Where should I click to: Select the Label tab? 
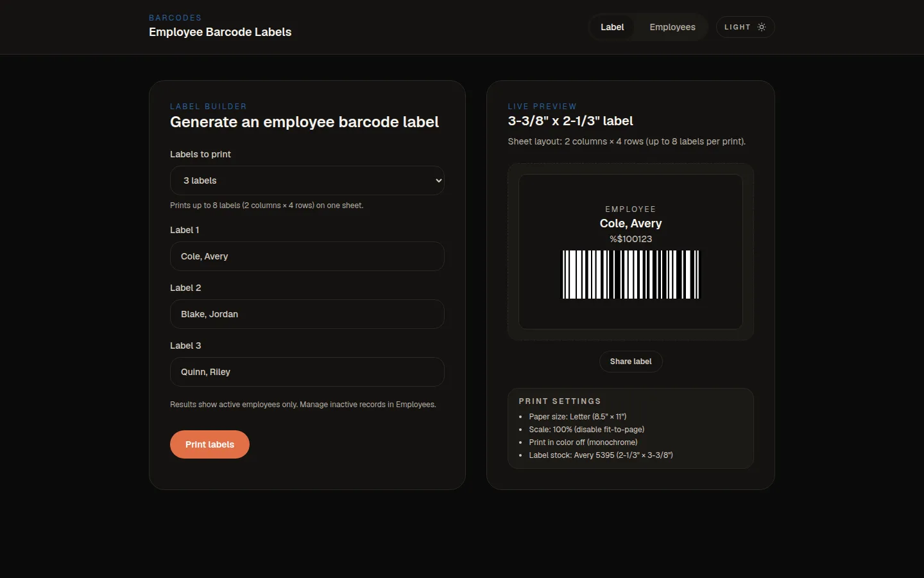pyautogui.click(x=612, y=27)
